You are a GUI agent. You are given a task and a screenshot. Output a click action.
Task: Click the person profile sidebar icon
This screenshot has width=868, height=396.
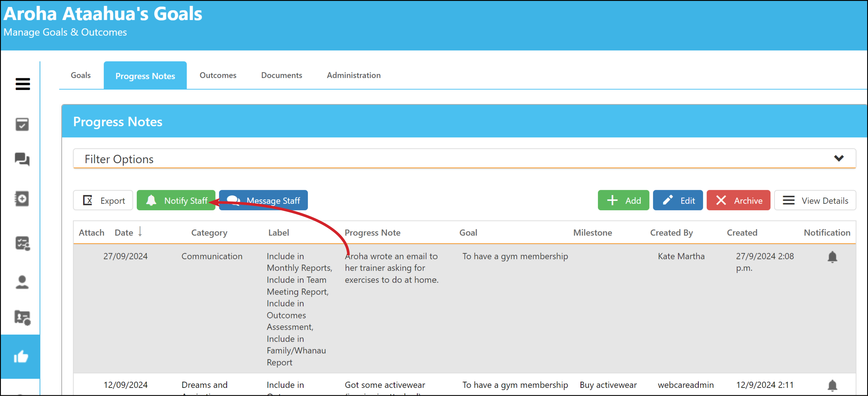(22, 282)
